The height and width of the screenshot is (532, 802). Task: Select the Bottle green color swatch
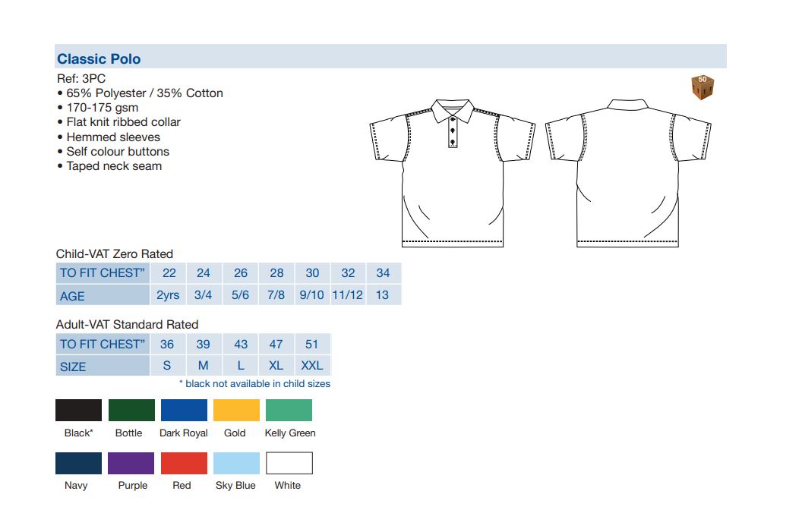[x=131, y=411]
